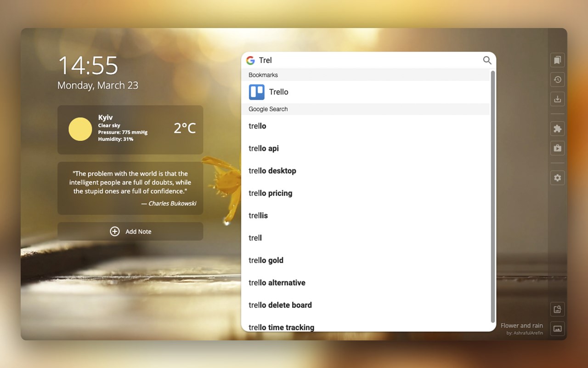
Task: Click the magnifier search icon
Action: 487,60
